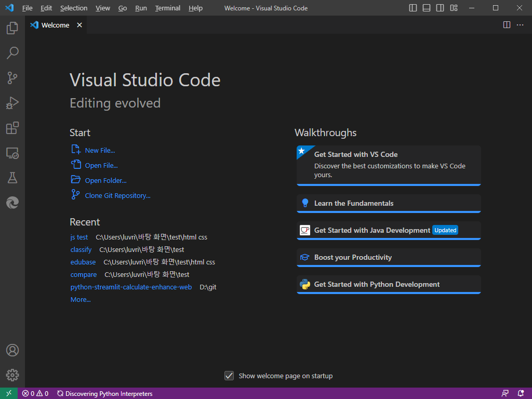Image resolution: width=532 pixels, height=399 pixels.
Task: Open the Extensions view icon
Action: (12, 128)
